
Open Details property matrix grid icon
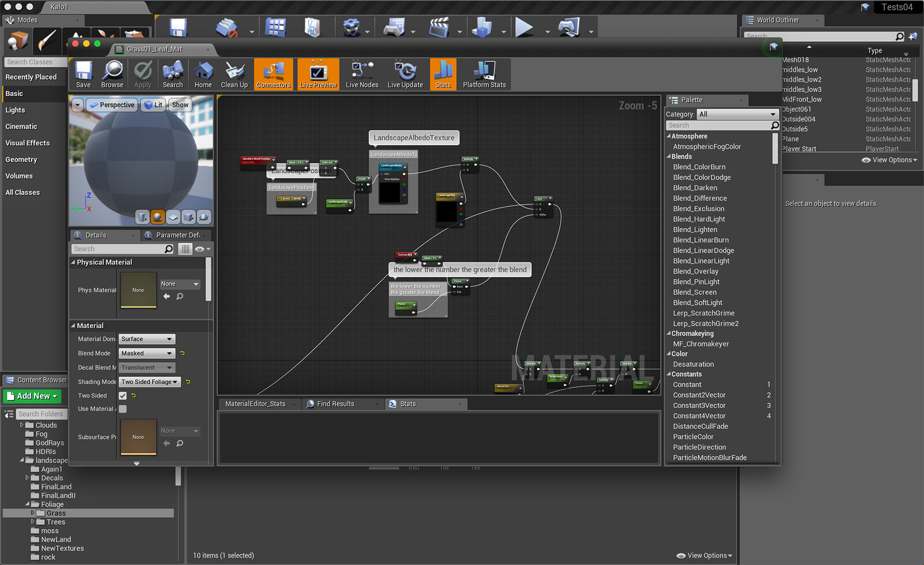pyautogui.click(x=185, y=249)
